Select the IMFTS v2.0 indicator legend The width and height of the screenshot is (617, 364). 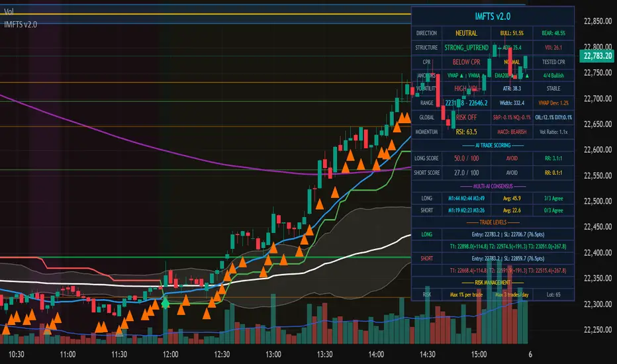point(21,24)
